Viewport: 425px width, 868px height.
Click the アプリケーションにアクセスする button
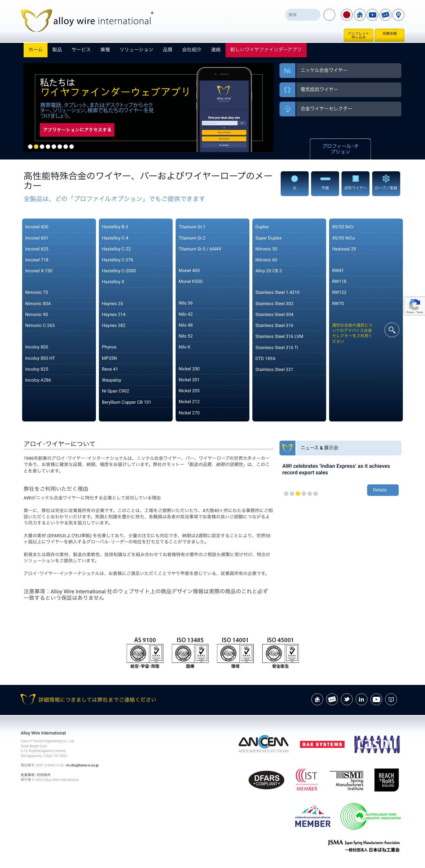[77, 130]
